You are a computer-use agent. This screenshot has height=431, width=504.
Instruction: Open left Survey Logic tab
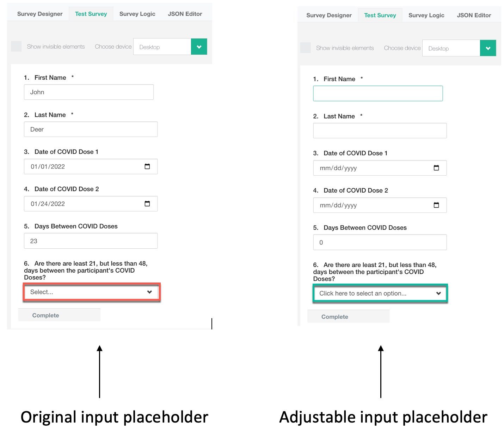pos(137,14)
